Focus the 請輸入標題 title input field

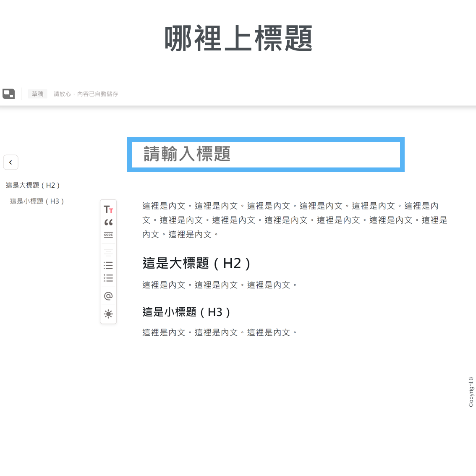pyautogui.click(x=265, y=154)
